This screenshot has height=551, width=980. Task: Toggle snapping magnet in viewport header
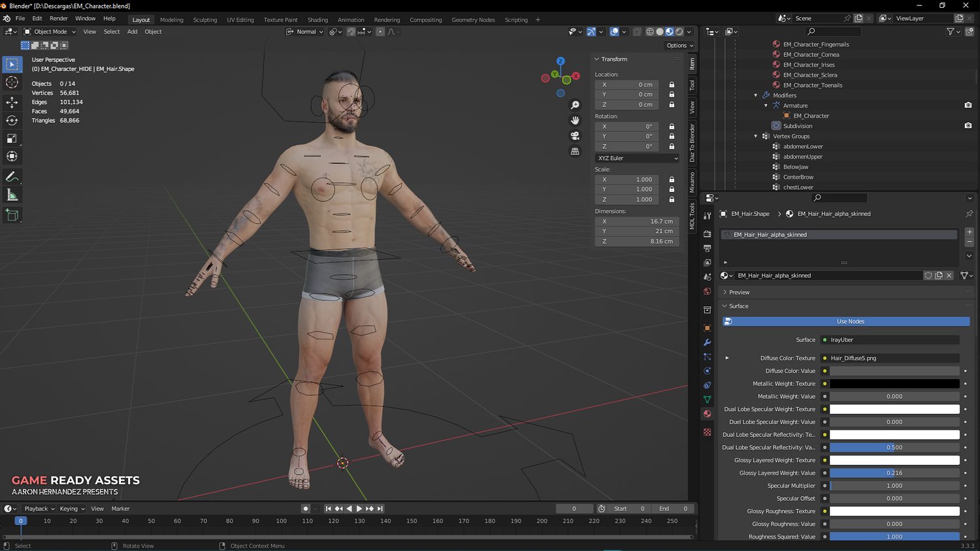tap(351, 31)
